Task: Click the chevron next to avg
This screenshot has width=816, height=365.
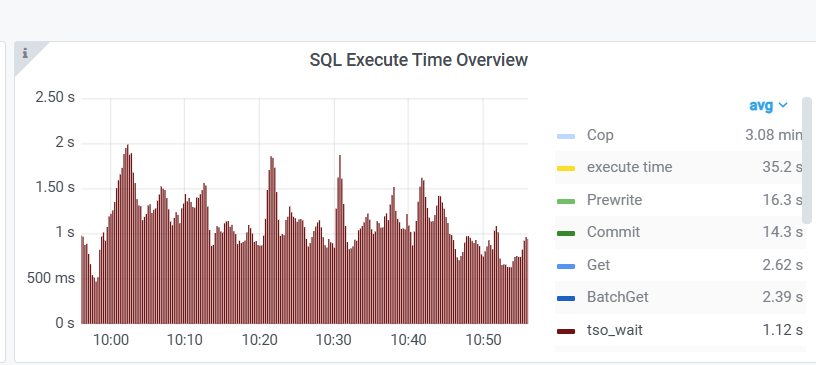Action: [783, 106]
